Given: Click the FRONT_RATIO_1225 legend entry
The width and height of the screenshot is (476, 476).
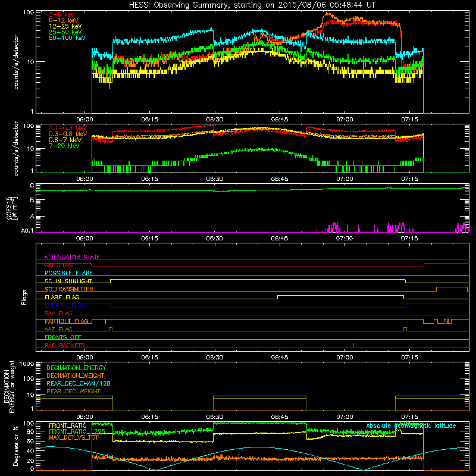Looking at the screenshot, I should pos(77,432).
